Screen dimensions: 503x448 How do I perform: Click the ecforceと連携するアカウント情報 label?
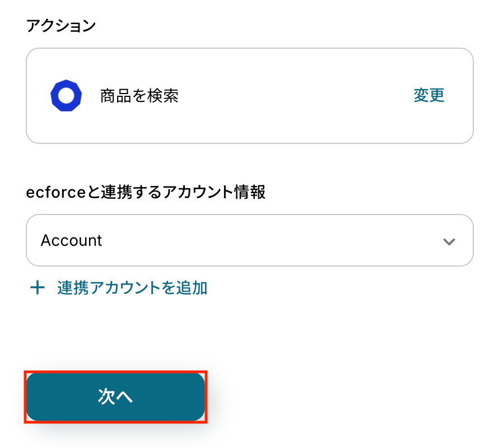point(146,192)
